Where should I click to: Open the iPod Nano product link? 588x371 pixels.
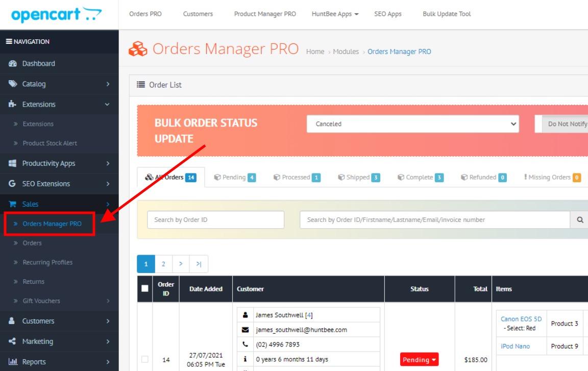515,347
